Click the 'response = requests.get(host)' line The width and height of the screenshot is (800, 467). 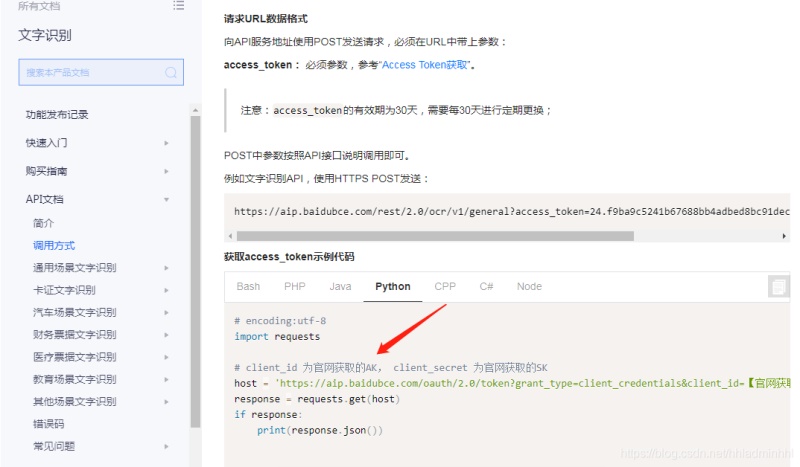(317, 399)
